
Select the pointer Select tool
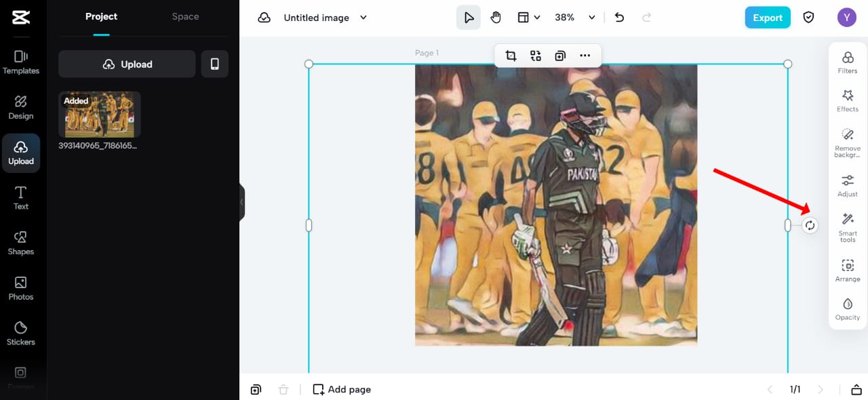coord(469,18)
